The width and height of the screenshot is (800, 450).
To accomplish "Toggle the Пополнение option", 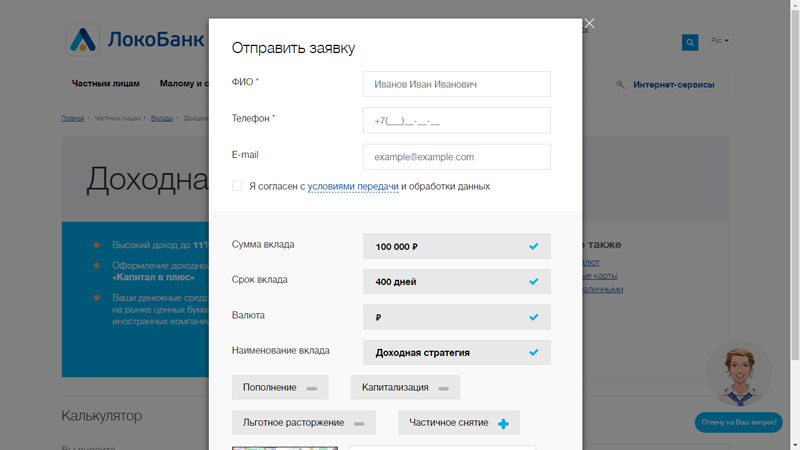I will pyautogui.click(x=280, y=387).
